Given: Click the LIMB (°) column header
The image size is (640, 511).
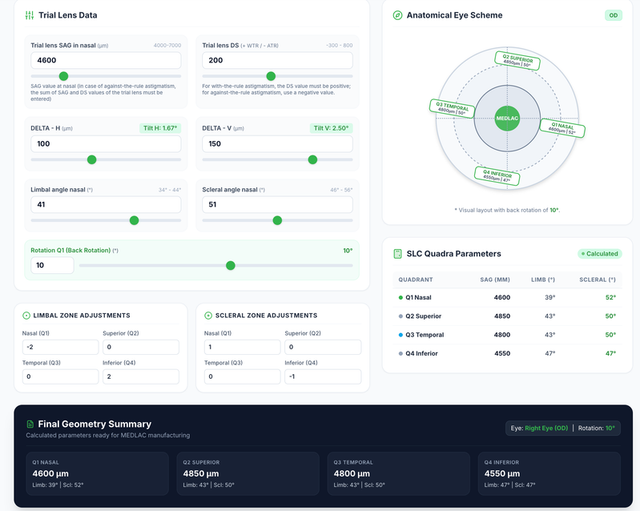Looking at the screenshot, I should click(543, 280).
